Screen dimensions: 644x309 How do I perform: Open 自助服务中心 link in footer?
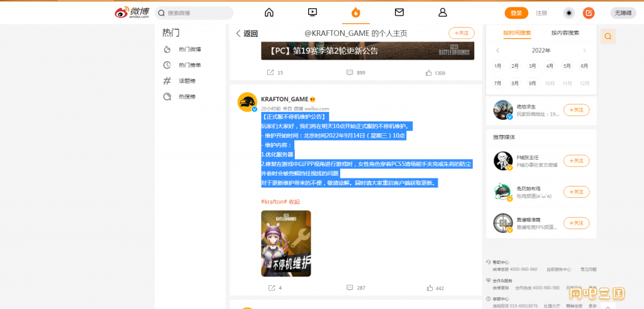pos(558,269)
